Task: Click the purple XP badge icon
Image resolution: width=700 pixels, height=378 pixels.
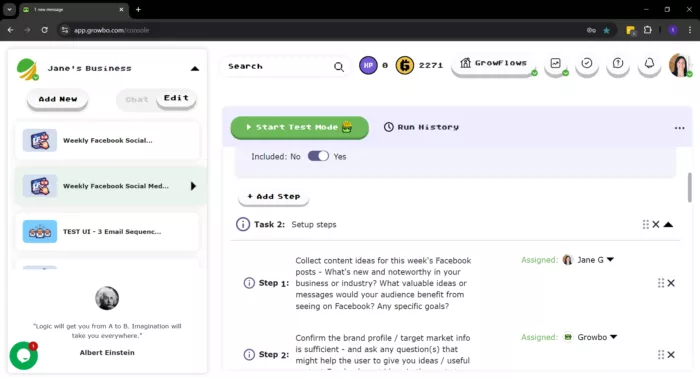Action: pos(368,66)
